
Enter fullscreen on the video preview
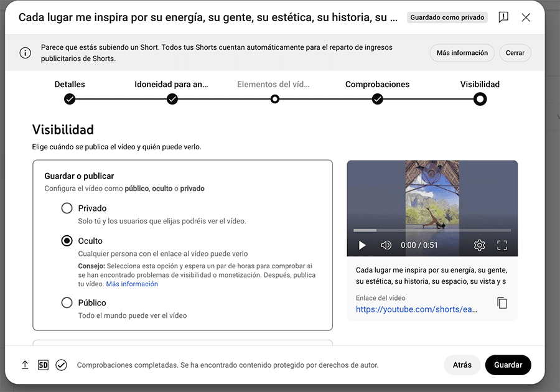(x=502, y=245)
